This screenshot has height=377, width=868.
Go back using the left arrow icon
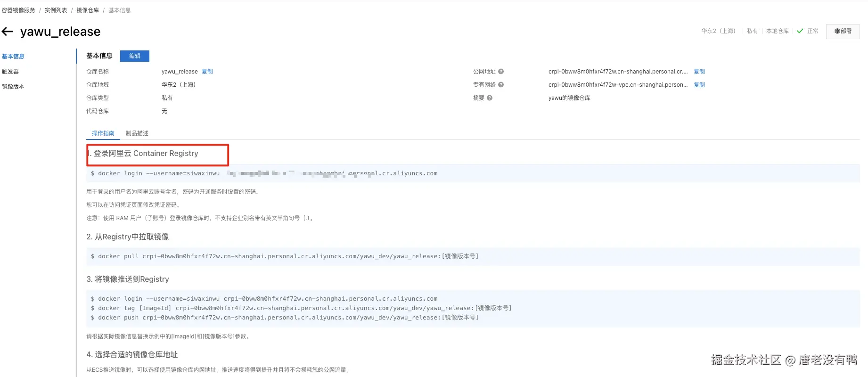(x=7, y=32)
